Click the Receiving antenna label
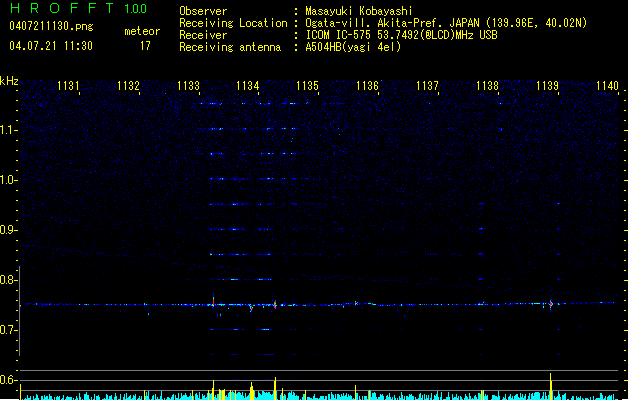 [x=230, y=47]
